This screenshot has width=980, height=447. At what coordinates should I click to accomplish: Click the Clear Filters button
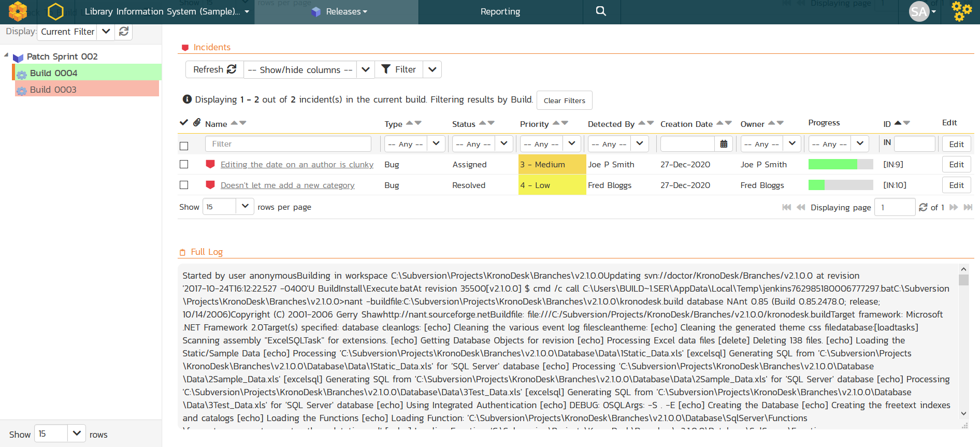point(564,100)
